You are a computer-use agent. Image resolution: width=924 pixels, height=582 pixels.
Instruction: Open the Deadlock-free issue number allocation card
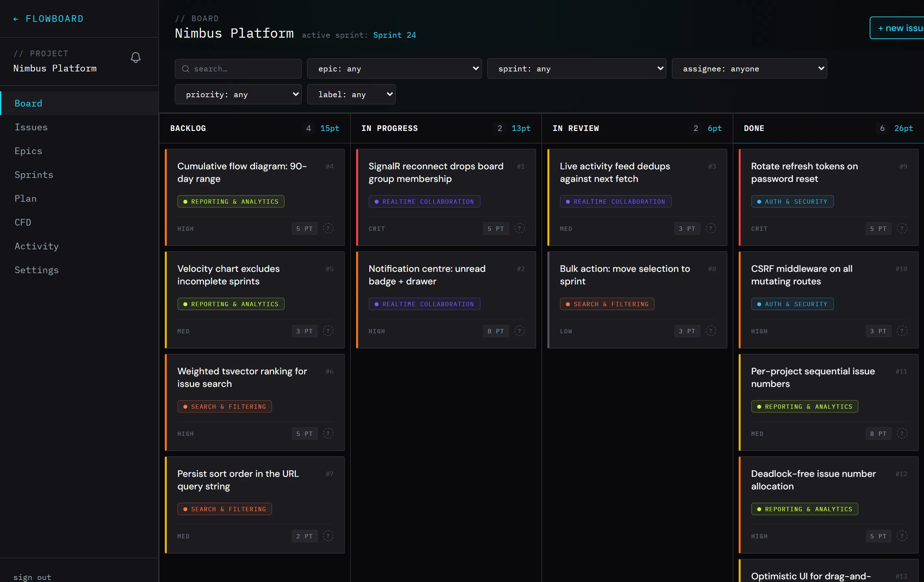coord(828,505)
